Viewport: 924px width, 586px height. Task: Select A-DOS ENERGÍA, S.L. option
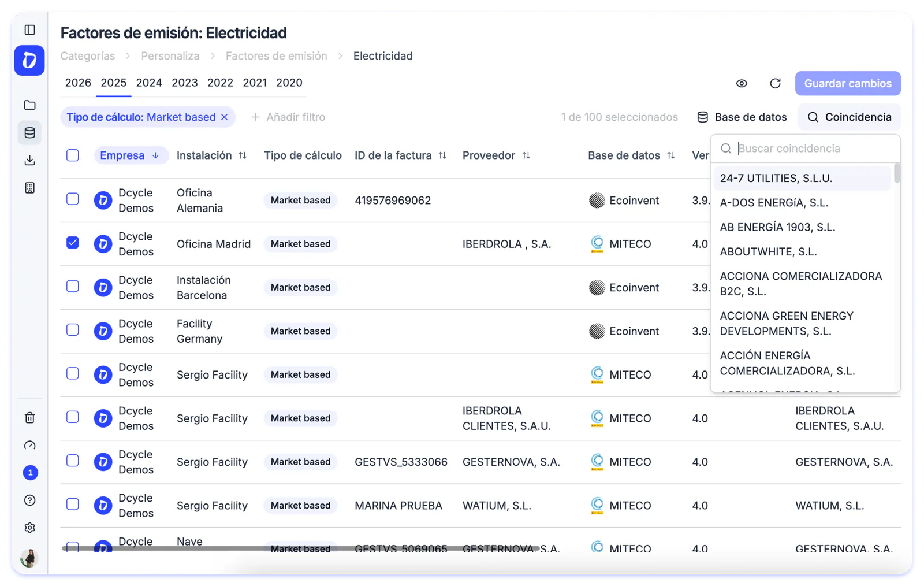[802, 203]
